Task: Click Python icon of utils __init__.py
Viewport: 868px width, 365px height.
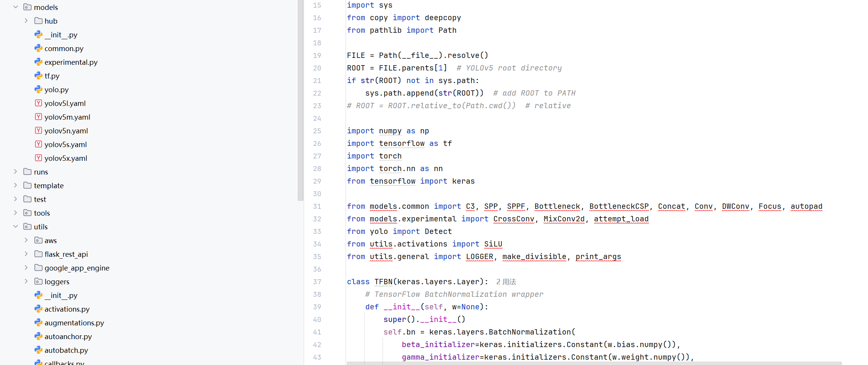Action: 38,295
